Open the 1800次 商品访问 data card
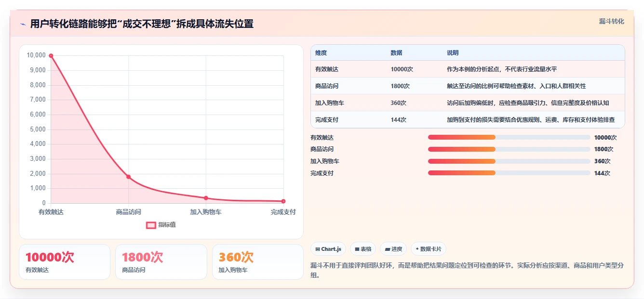Viewport: 644px width, 299px height. click(x=161, y=262)
